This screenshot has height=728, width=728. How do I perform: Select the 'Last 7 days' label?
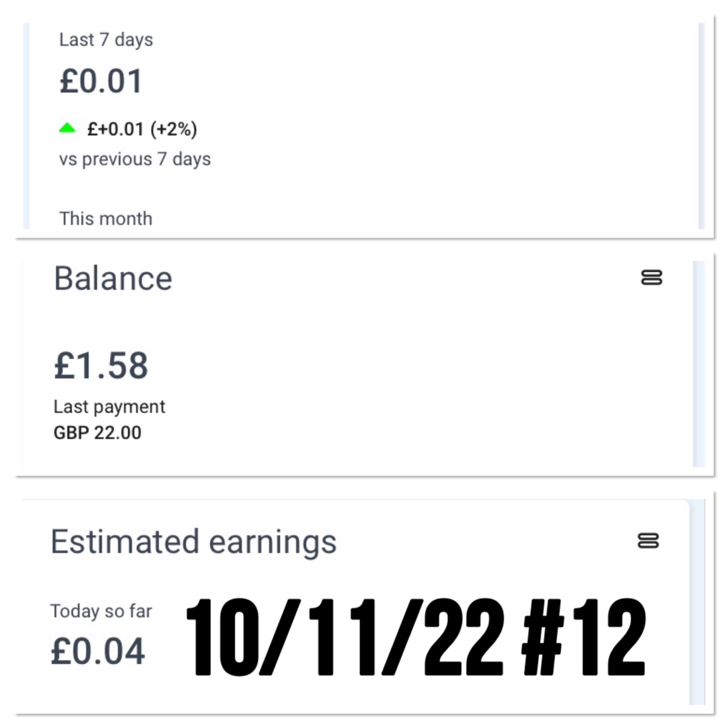tap(106, 40)
